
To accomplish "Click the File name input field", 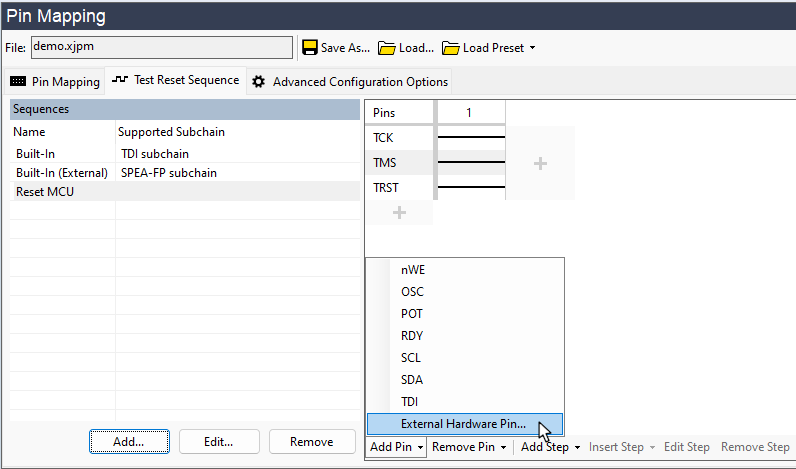I will [160, 47].
